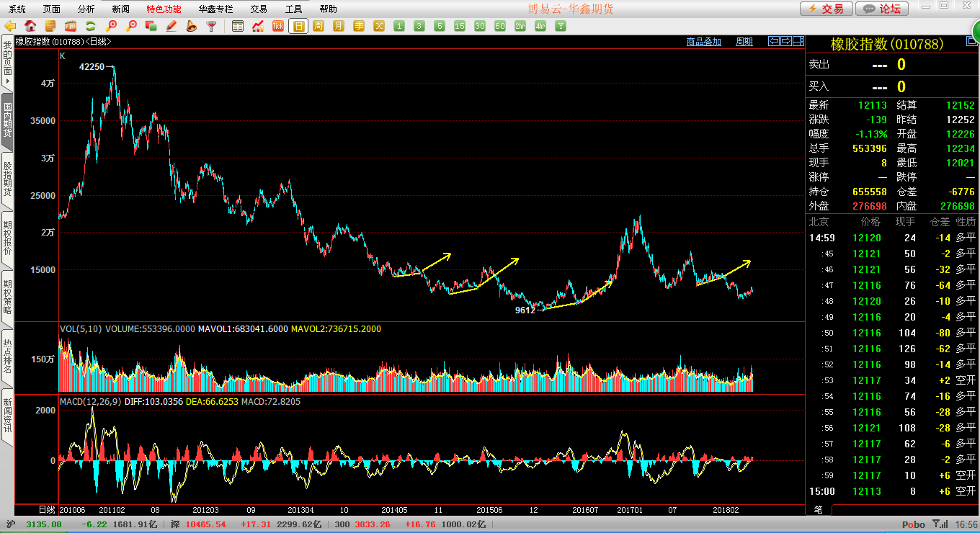Select the 日 daily period button
The height and width of the screenshot is (533, 980).
(298, 26)
